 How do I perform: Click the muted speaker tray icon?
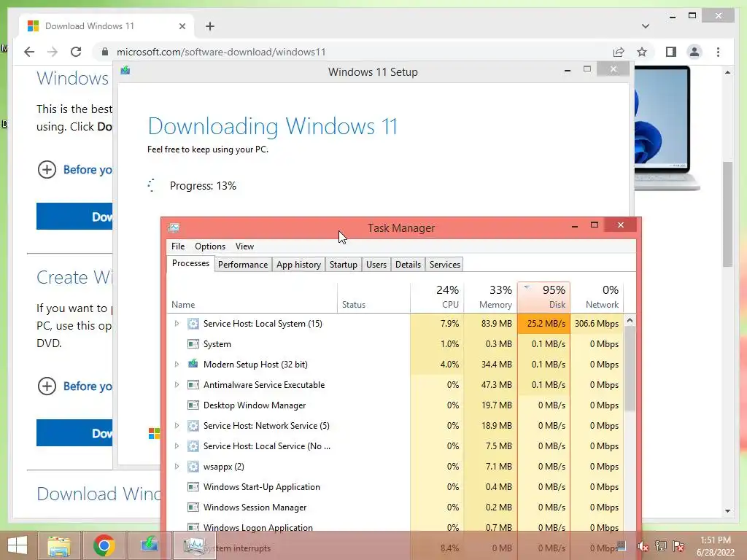(643, 546)
